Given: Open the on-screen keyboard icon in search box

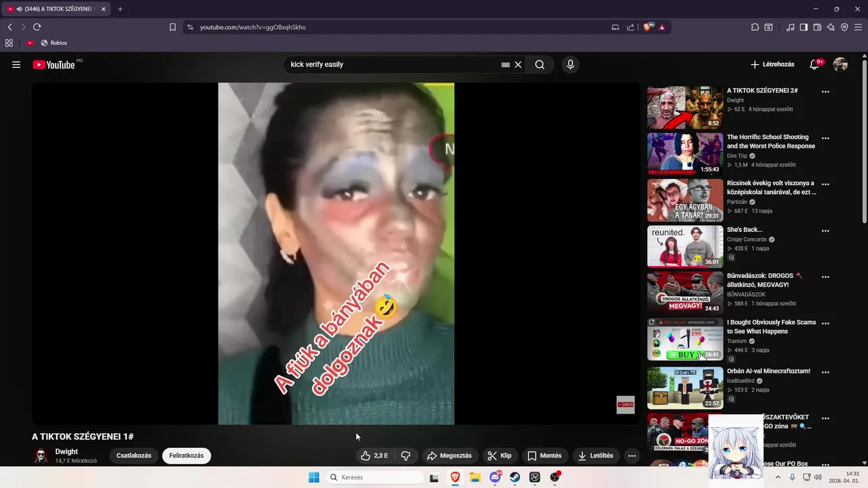Looking at the screenshot, I should pos(505,64).
